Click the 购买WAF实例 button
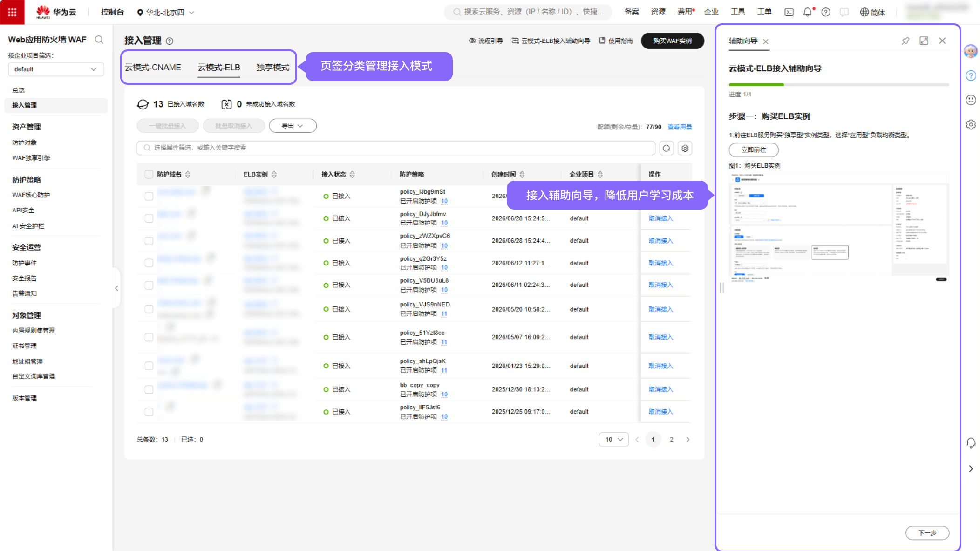This screenshot has width=980, height=551. pos(672,41)
